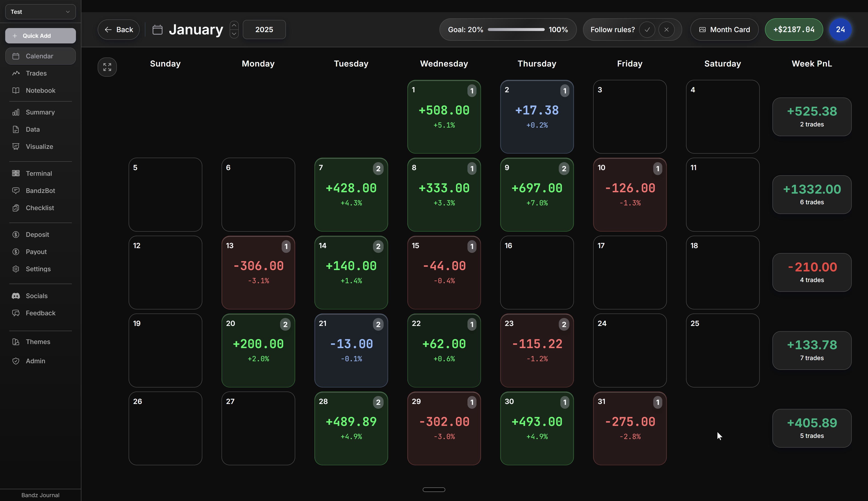The height and width of the screenshot is (501, 868).
Task: Click the -210.00 week PnL card
Action: point(812,273)
